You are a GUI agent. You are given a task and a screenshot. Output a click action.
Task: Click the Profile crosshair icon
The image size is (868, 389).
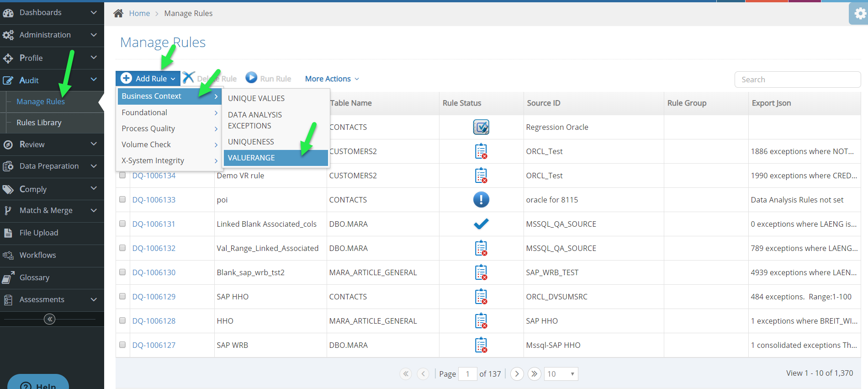tap(8, 59)
